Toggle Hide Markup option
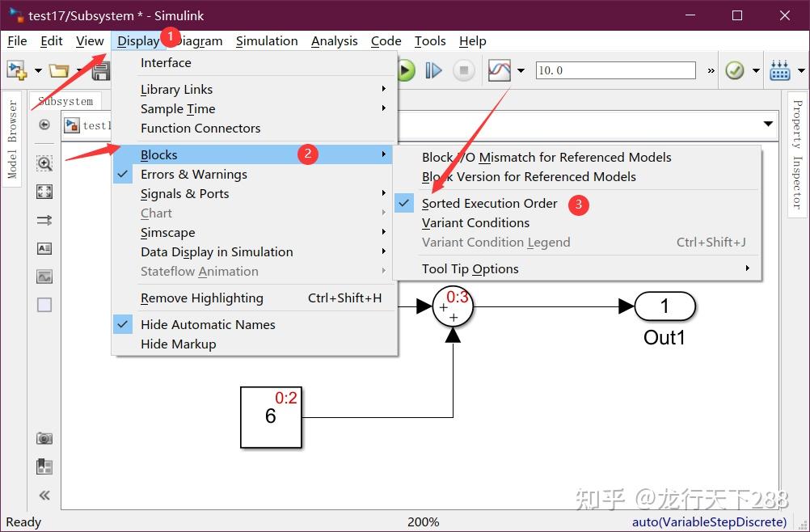Image resolution: width=810 pixels, height=532 pixels. click(x=254, y=344)
